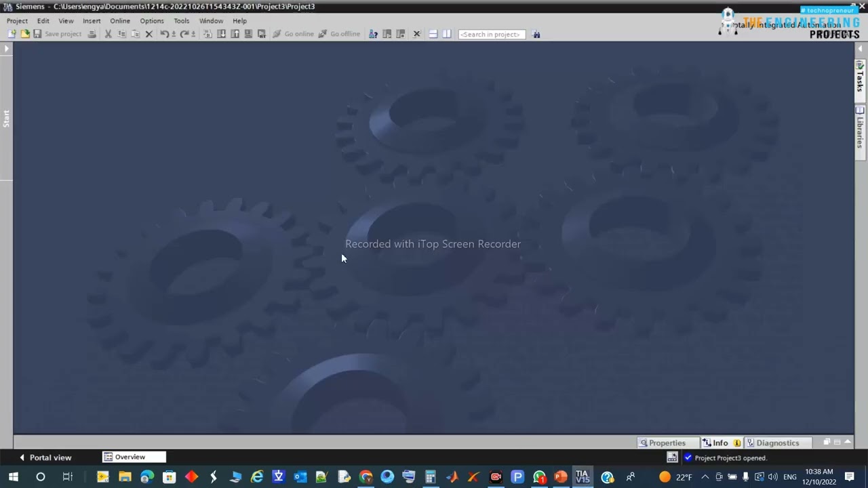Click 'Project Project3 opened.' status message
Viewport: 868px width, 488px height.
tap(730, 457)
